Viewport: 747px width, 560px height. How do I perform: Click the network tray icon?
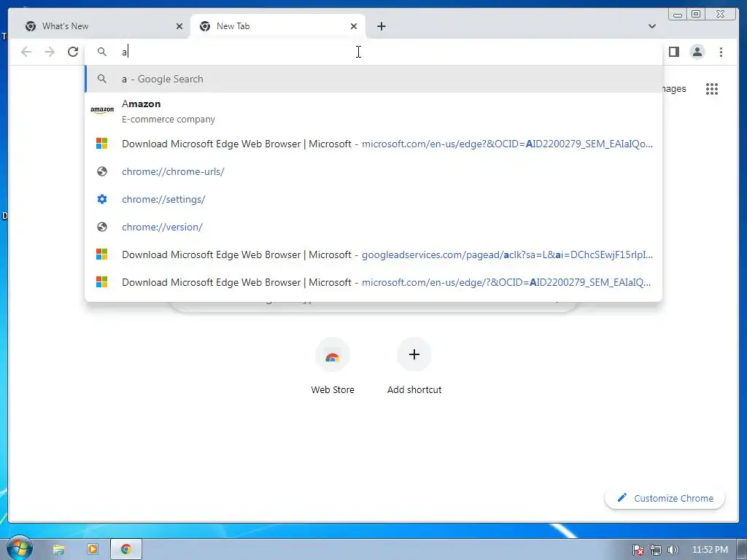click(656, 550)
